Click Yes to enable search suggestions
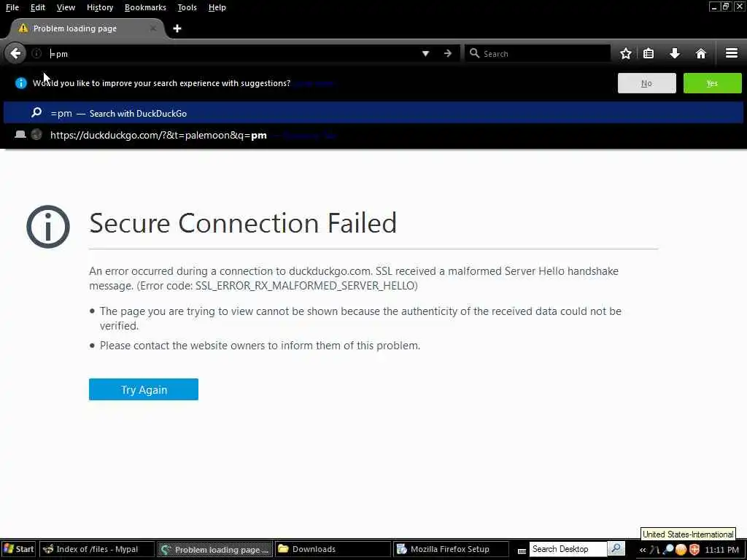This screenshot has height=560, width=747. [712, 83]
